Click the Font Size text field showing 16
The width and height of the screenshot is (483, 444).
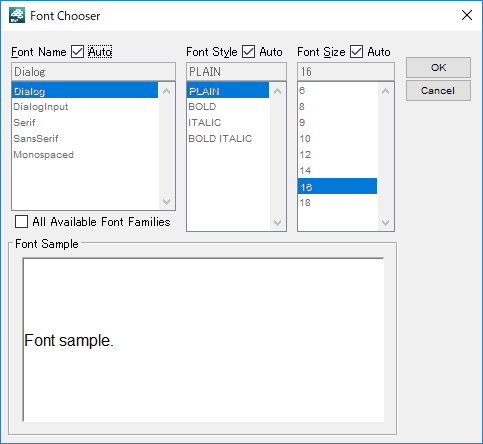click(x=346, y=72)
